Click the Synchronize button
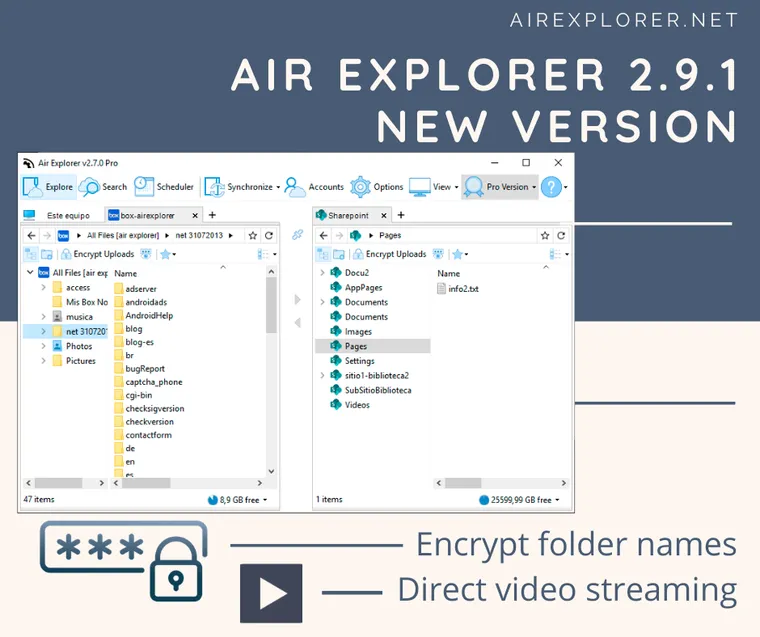The height and width of the screenshot is (637, 760). point(238,187)
